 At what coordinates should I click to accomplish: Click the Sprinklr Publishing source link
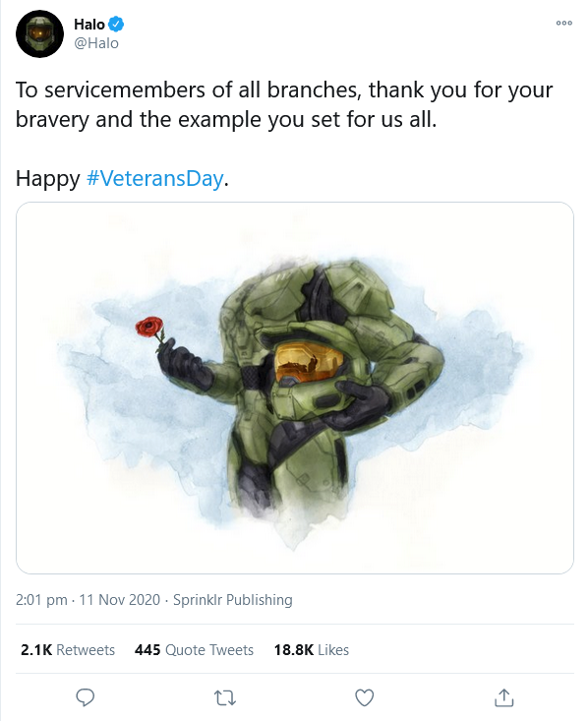pyautogui.click(x=233, y=600)
